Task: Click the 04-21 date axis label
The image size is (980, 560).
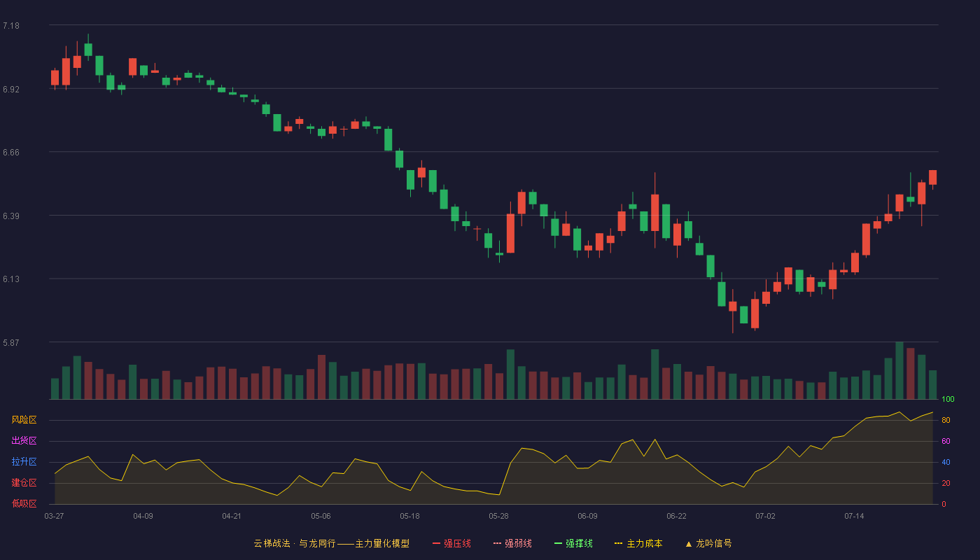Action: [x=232, y=516]
